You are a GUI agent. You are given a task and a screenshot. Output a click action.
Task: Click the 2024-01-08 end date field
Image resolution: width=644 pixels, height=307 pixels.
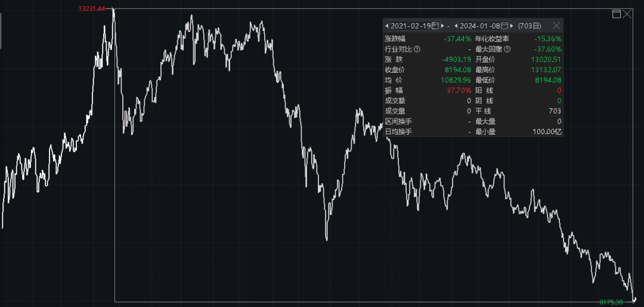[x=479, y=26]
